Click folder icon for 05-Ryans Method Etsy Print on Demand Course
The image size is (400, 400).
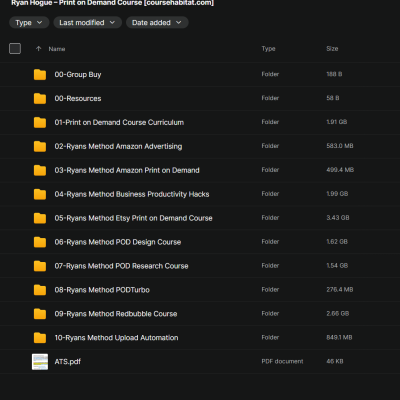tap(40, 218)
